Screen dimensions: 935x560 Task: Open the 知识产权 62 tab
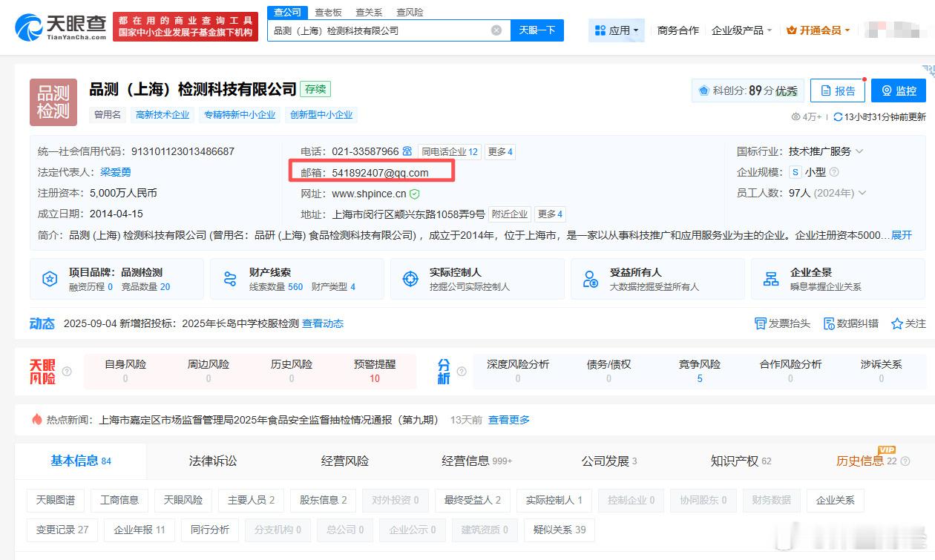(x=741, y=461)
